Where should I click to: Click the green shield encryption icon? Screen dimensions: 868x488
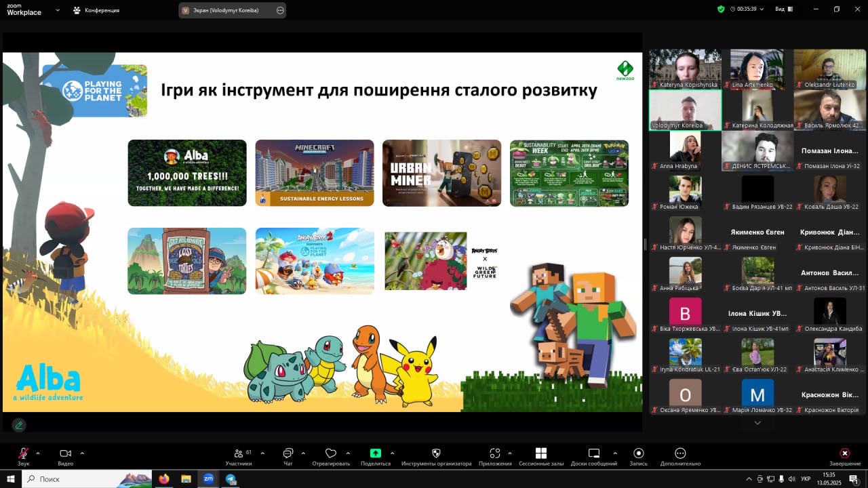click(721, 9)
